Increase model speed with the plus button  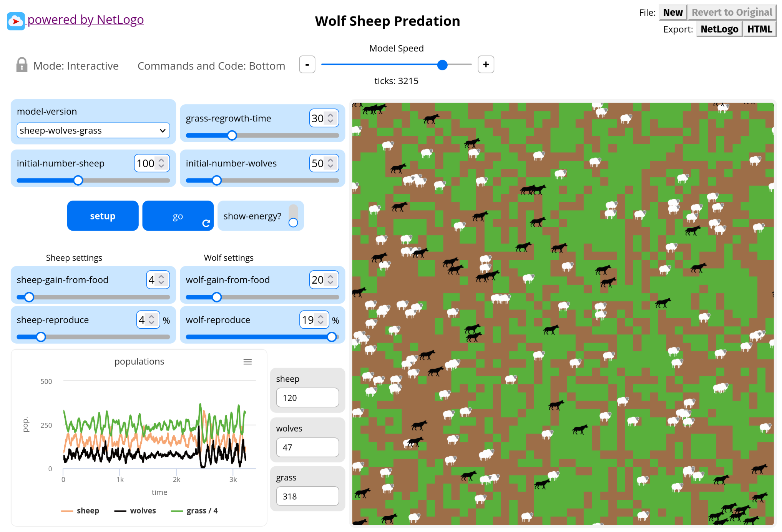click(486, 65)
